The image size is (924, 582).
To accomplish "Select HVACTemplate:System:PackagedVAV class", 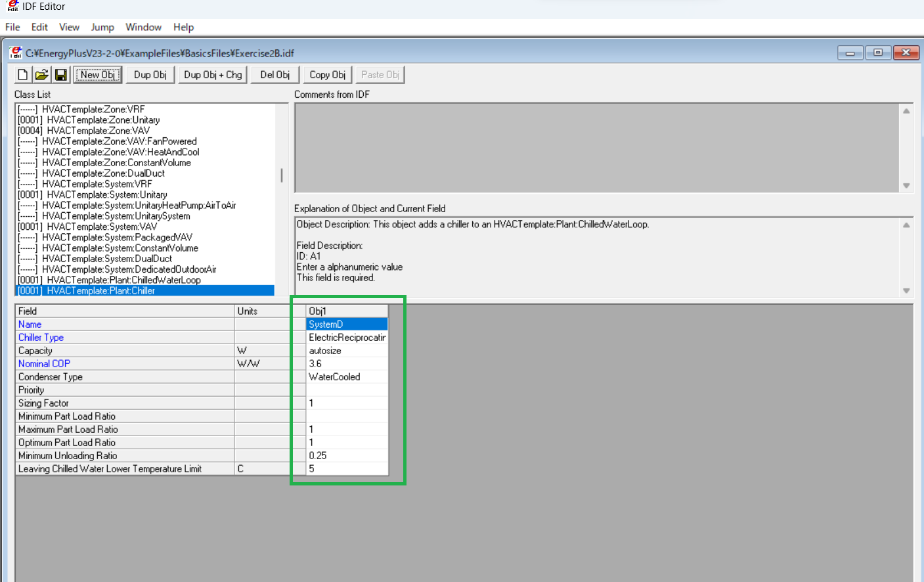I will click(144, 237).
